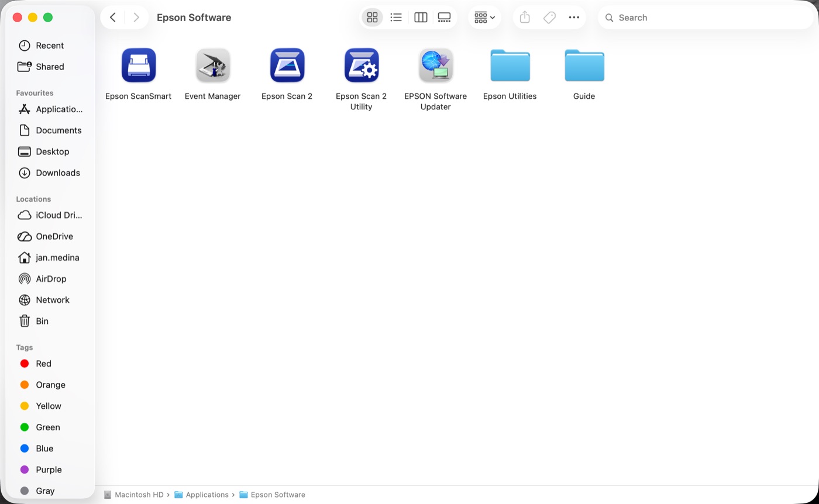Filter by the Green tag
Image resolution: width=819 pixels, height=504 pixels.
coord(50,427)
